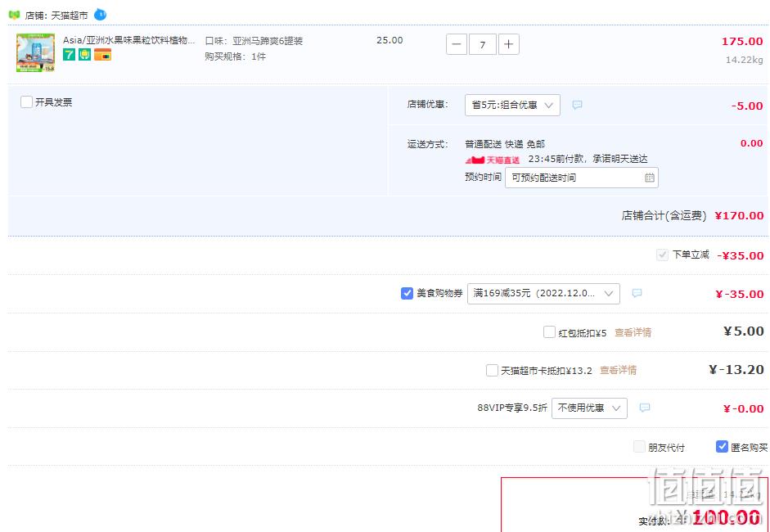Image resolution: width=770 pixels, height=532 pixels.
Task: Click the quantity field showing 7
Action: click(483, 45)
